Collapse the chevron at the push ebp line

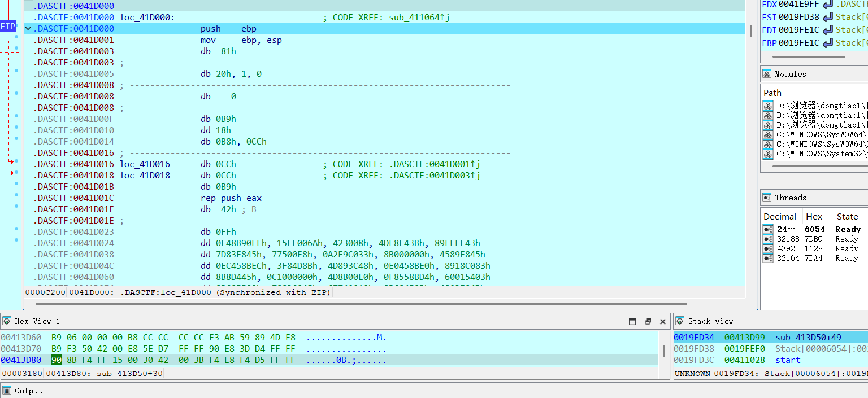pos(28,28)
